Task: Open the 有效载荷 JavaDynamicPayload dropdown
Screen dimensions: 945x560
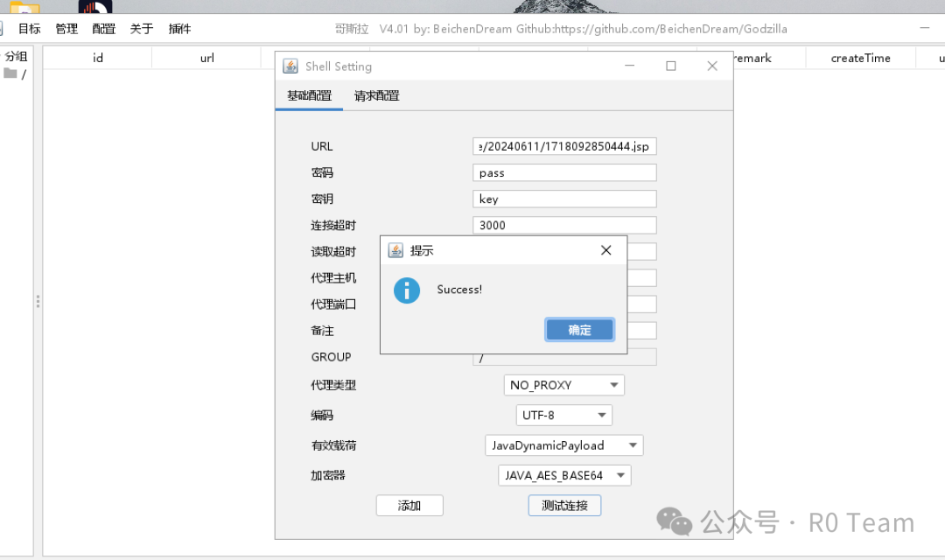Action: click(564, 445)
